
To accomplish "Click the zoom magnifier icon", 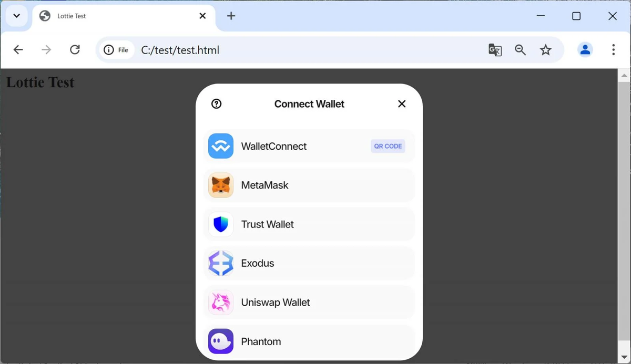I will coord(520,50).
